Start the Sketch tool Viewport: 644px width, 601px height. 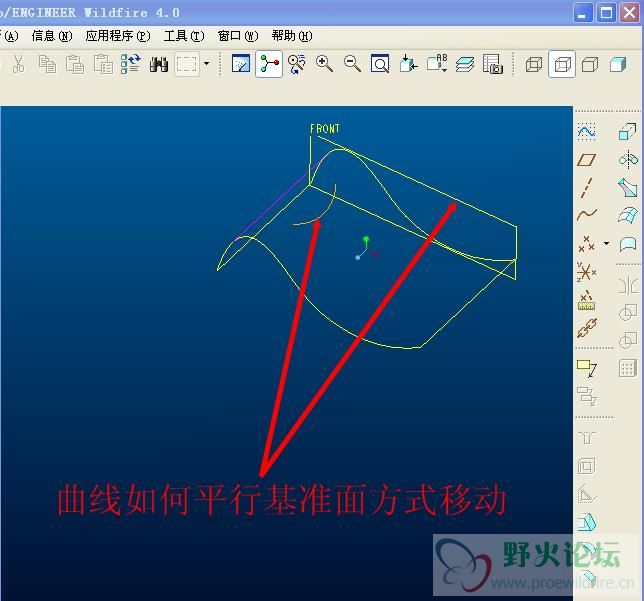click(586, 132)
